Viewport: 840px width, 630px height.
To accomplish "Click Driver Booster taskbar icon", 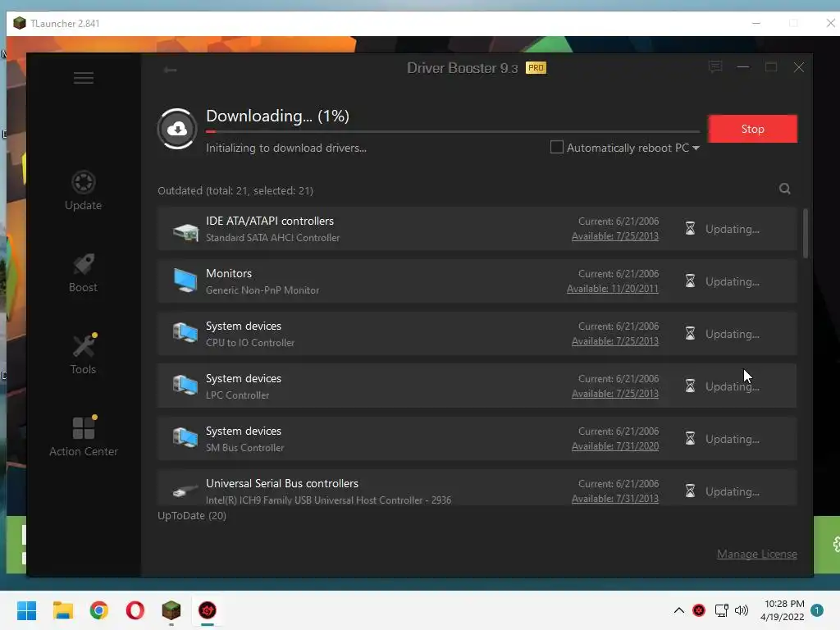I will 208,610.
